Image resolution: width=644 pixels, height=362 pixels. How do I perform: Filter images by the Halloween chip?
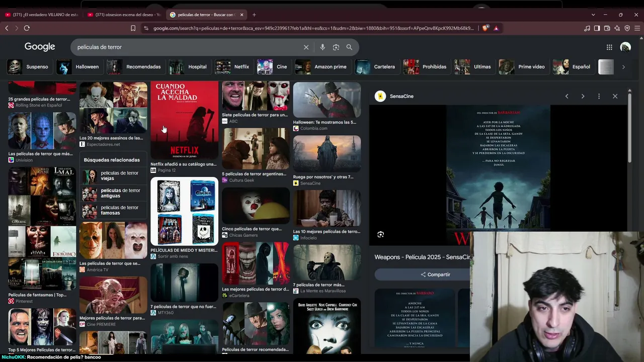(x=78, y=67)
